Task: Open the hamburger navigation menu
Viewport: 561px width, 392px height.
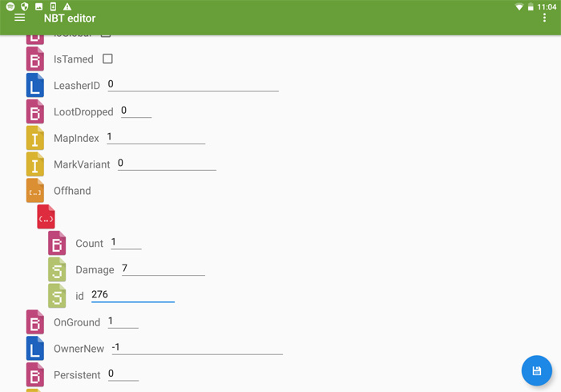Action: coord(20,18)
